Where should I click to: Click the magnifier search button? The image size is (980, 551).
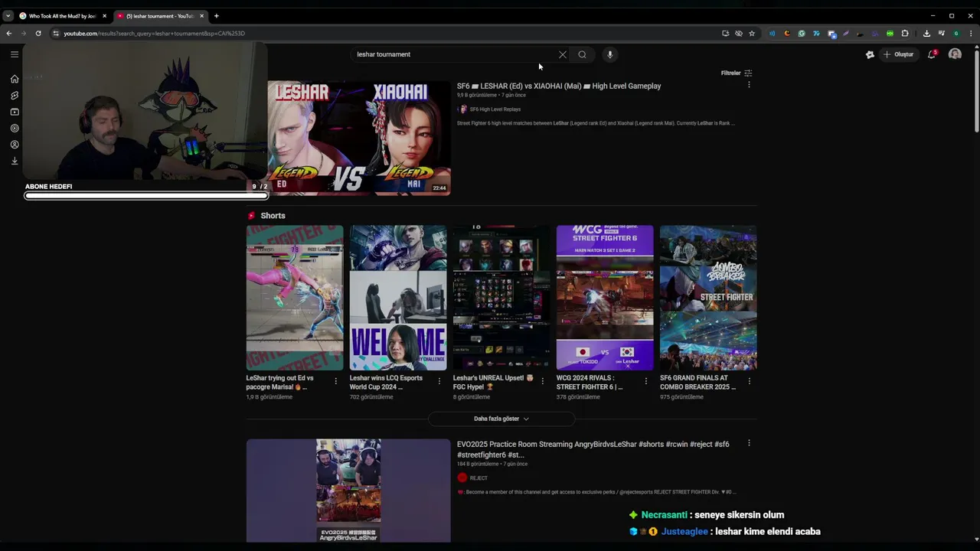(x=583, y=54)
